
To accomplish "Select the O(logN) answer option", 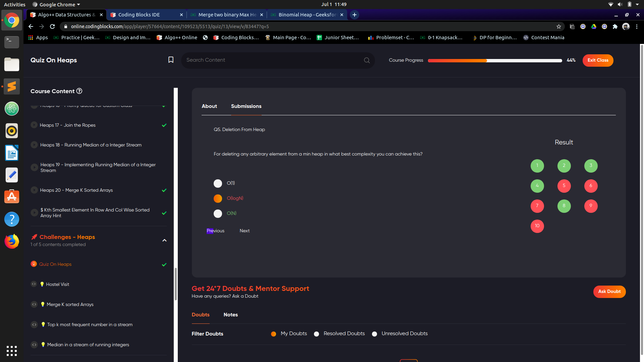I will pos(218,198).
